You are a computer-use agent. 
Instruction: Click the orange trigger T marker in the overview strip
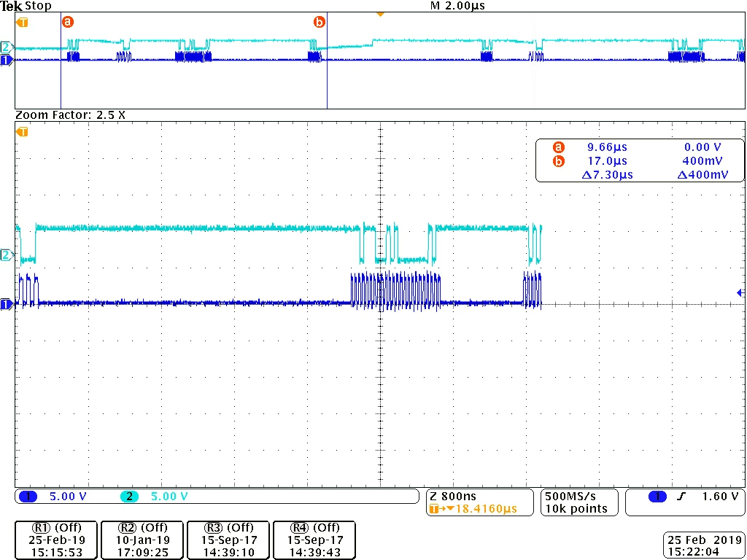pos(23,23)
